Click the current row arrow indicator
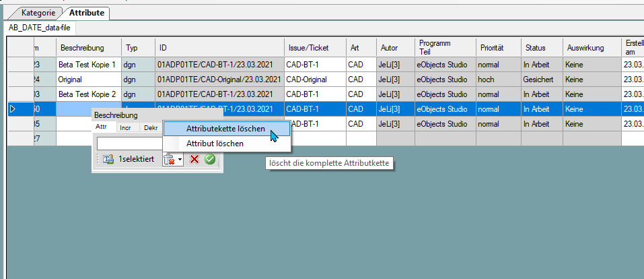This screenshot has width=644, height=279. [12, 109]
